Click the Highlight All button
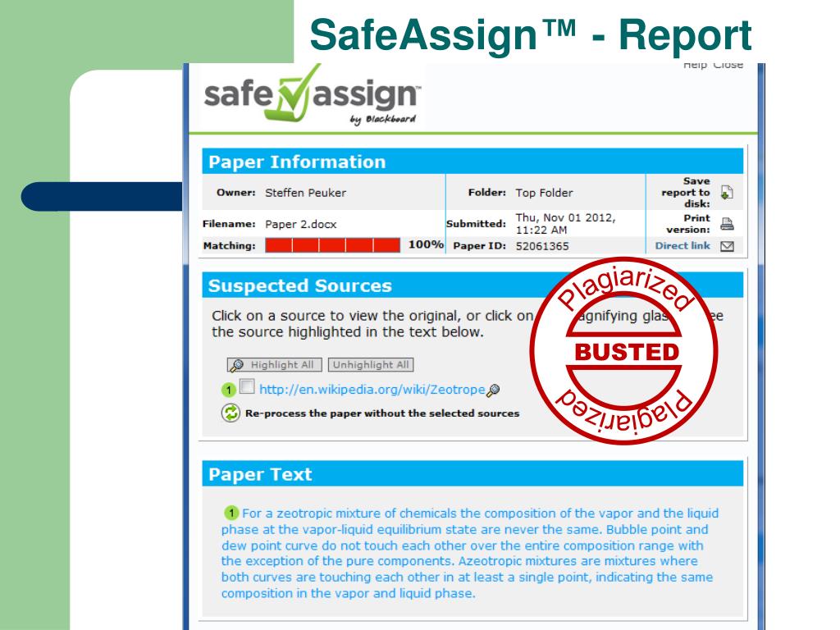 pyautogui.click(x=274, y=365)
